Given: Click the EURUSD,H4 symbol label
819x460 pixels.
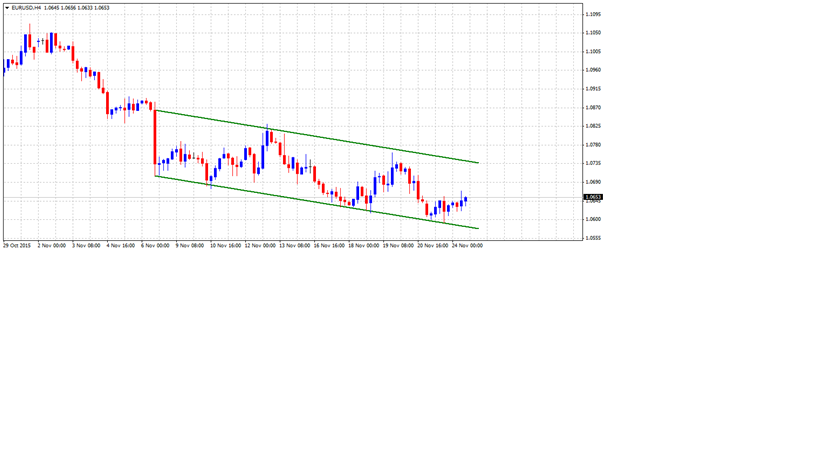Looking at the screenshot, I should [x=26, y=8].
